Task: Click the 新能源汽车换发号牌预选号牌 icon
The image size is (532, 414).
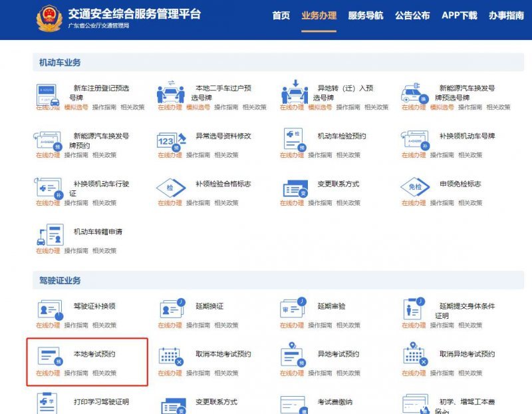Action: 415,93
